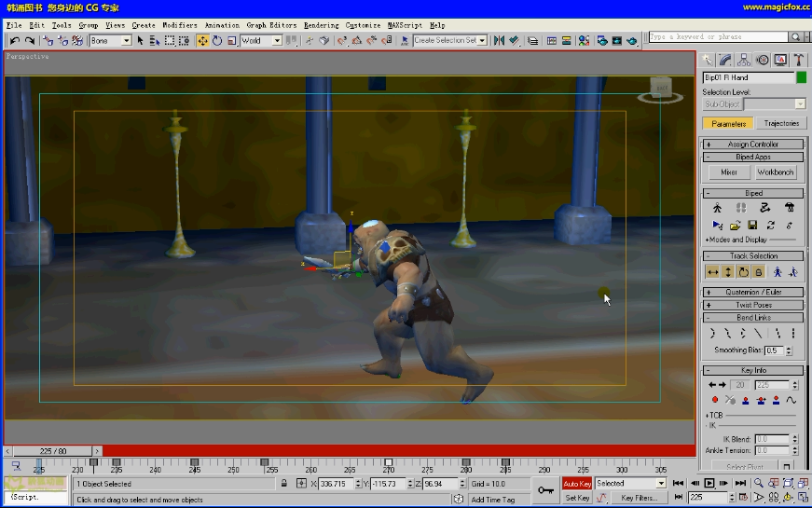The image size is (812, 508).
Task: Click the Zoom Extents viewport icon
Action: (788, 483)
